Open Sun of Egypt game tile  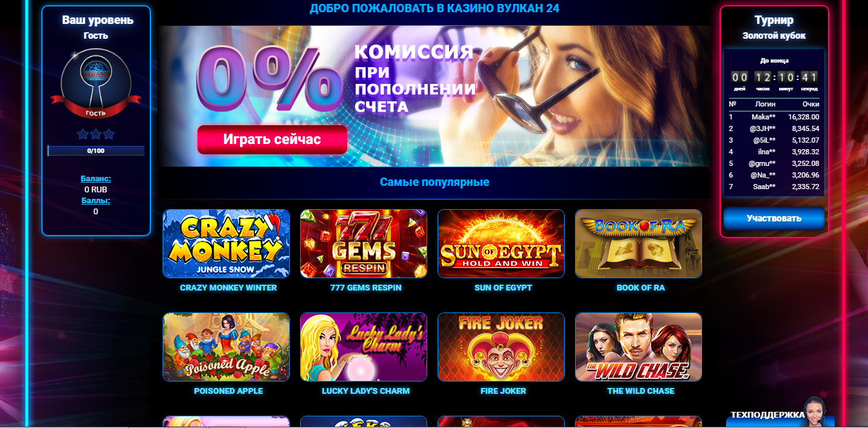click(501, 243)
